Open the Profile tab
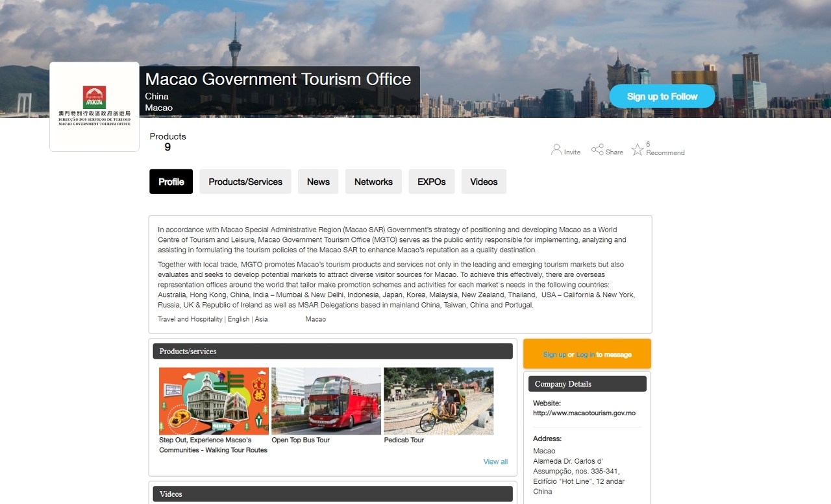 coord(171,182)
